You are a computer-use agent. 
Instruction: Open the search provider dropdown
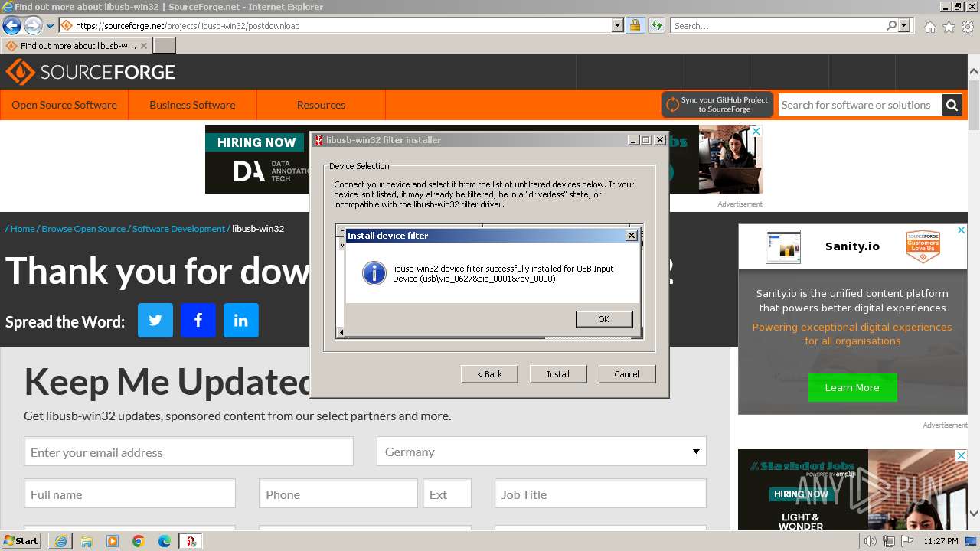click(904, 25)
